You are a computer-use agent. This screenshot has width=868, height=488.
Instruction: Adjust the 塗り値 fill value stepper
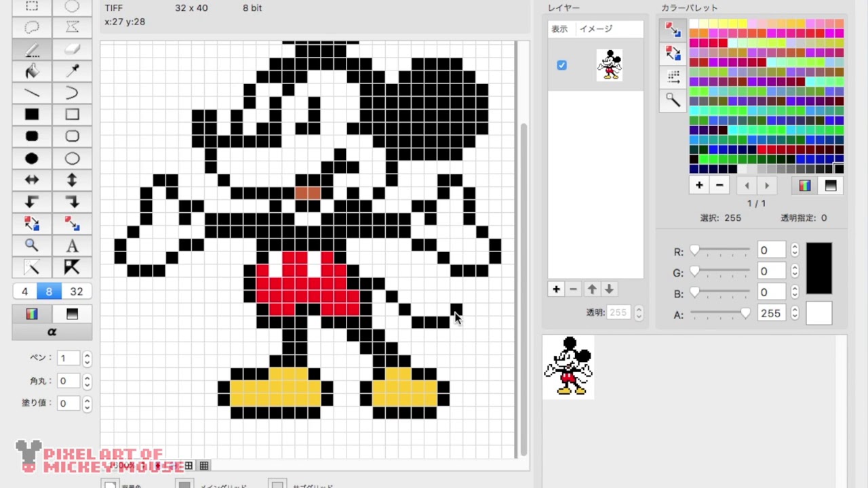click(87, 403)
